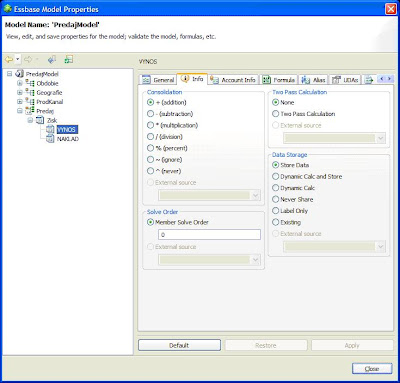Select ~ (ignore) consolidation

(150, 159)
